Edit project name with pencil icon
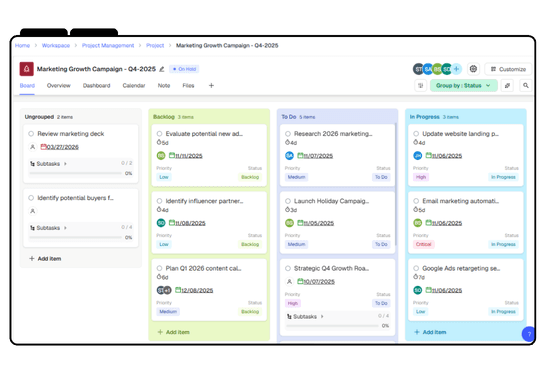 point(162,69)
